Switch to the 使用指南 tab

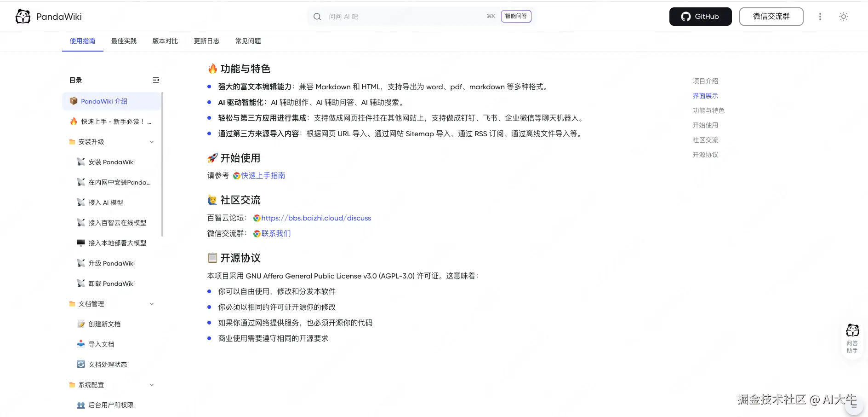(83, 41)
